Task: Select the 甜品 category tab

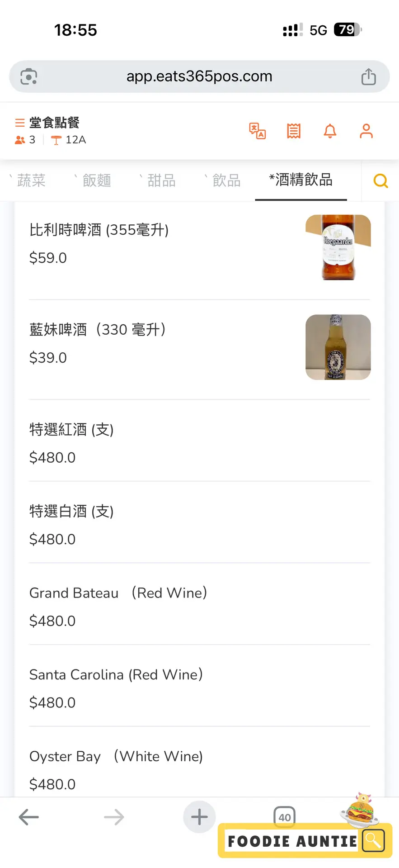Action: tap(161, 180)
